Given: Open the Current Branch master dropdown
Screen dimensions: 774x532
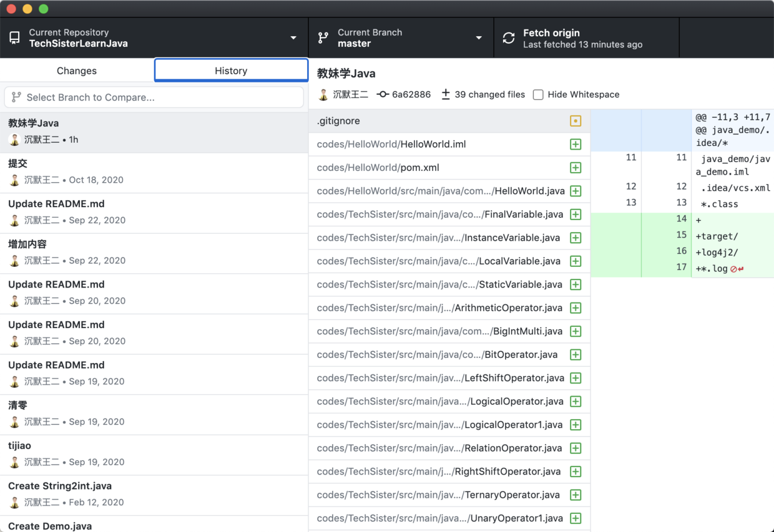Looking at the screenshot, I should [x=401, y=38].
